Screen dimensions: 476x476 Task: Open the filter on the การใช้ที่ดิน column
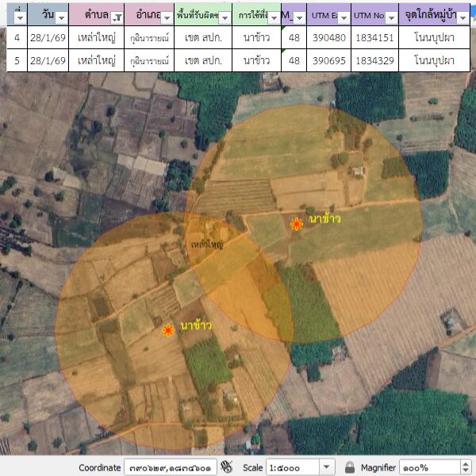pyautogui.click(x=272, y=17)
